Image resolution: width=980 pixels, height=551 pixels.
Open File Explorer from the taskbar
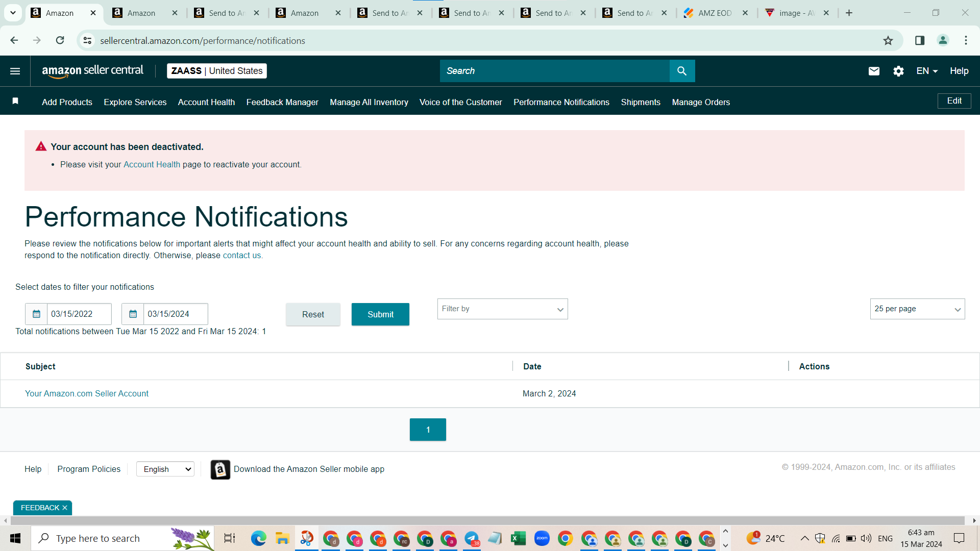point(282,538)
